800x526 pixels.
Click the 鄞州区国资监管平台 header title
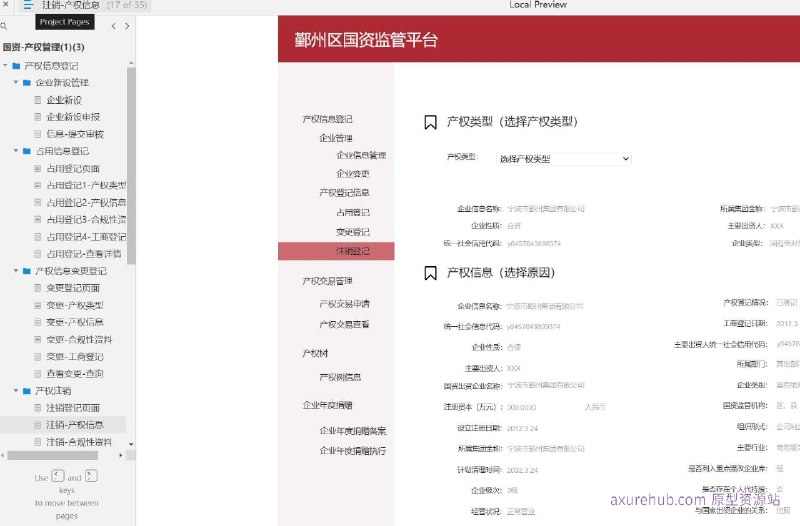[x=366, y=39]
